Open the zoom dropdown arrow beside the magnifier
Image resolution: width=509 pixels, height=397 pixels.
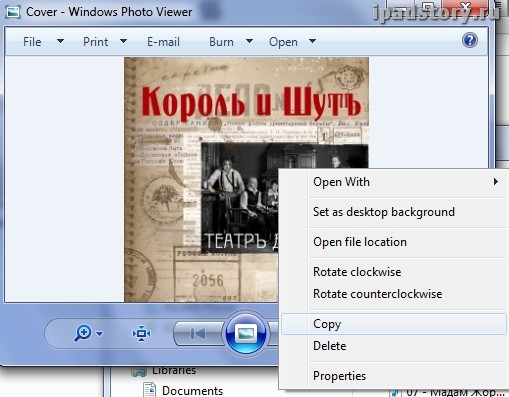(100, 333)
